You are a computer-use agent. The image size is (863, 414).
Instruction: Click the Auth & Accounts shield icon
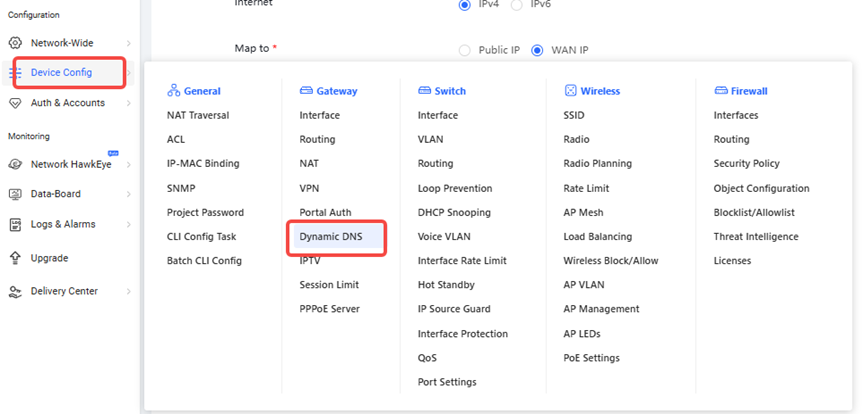pyautogui.click(x=15, y=103)
